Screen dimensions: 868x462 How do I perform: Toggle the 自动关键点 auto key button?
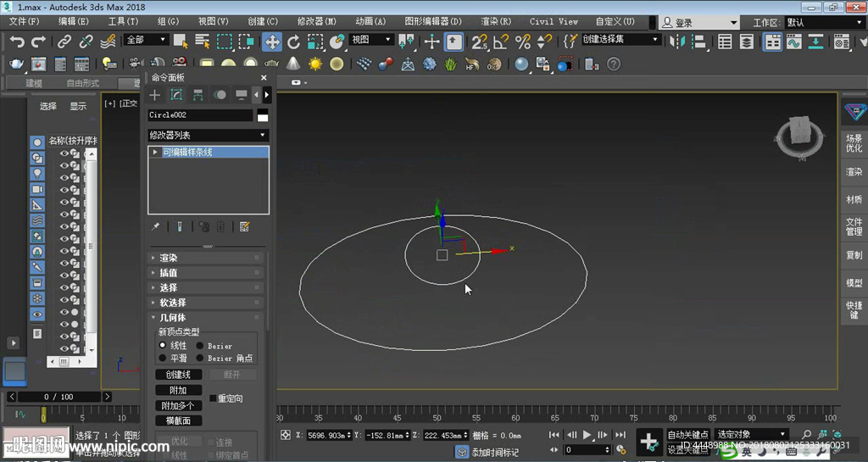(x=688, y=435)
